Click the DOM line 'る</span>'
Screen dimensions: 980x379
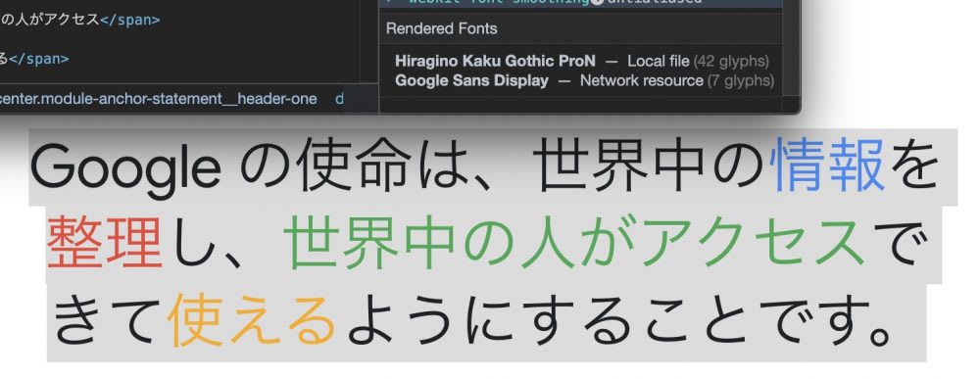pos(34,59)
